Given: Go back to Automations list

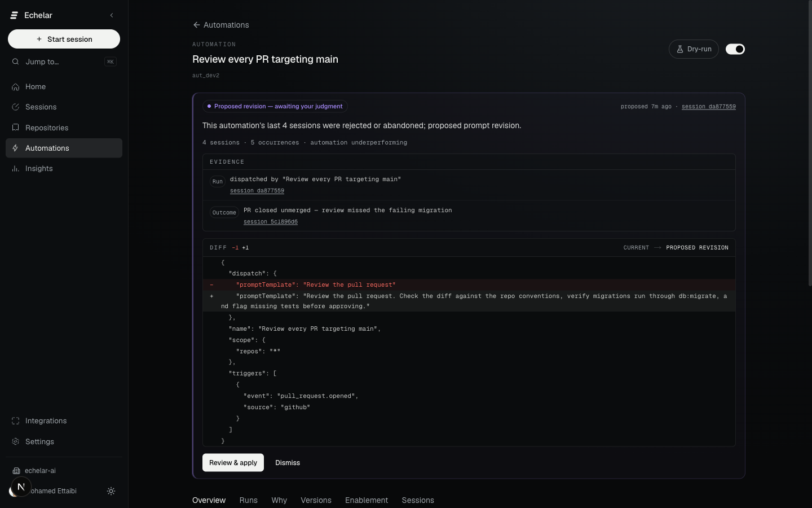Looking at the screenshot, I should (220, 25).
